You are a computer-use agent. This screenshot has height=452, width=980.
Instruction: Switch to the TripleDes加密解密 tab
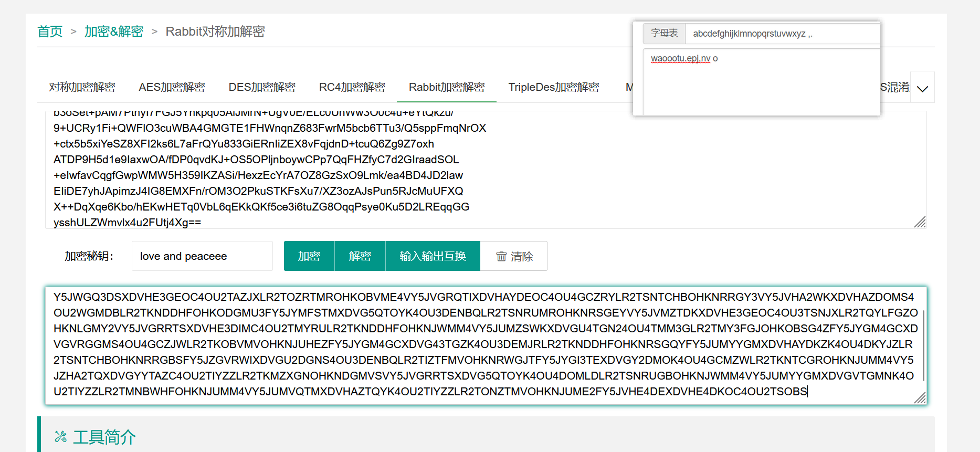coord(553,87)
